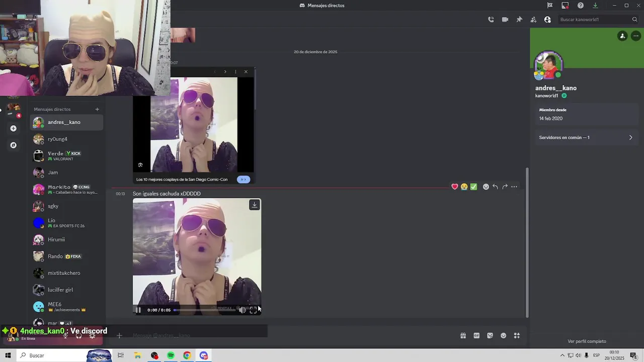
Task: Open ry0ung4 direct message
Action: [66, 139]
